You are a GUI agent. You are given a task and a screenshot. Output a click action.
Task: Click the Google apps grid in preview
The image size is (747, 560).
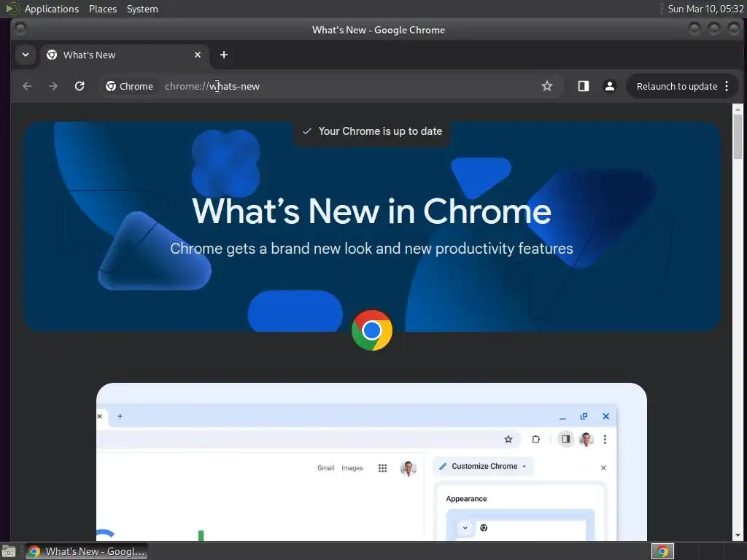tap(382, 468)
